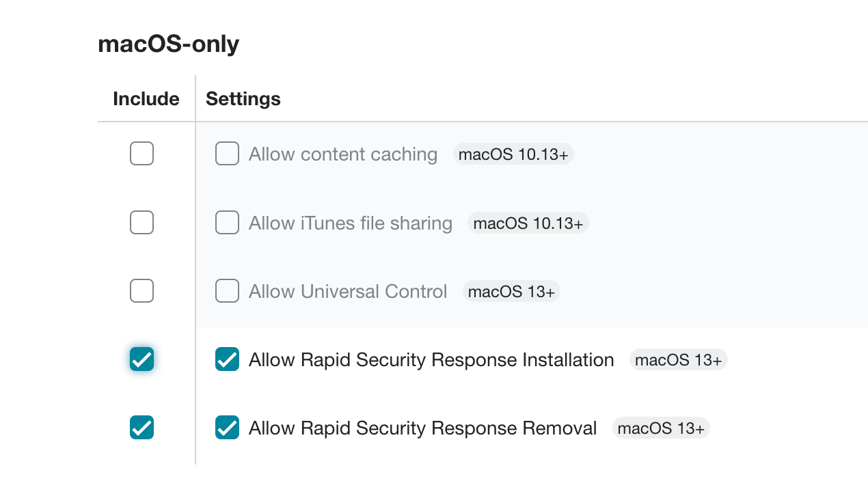Screen dimensions: 868x496
Task: Click the Allow Rapid Security Response Installation label
Action: [432, 359]
